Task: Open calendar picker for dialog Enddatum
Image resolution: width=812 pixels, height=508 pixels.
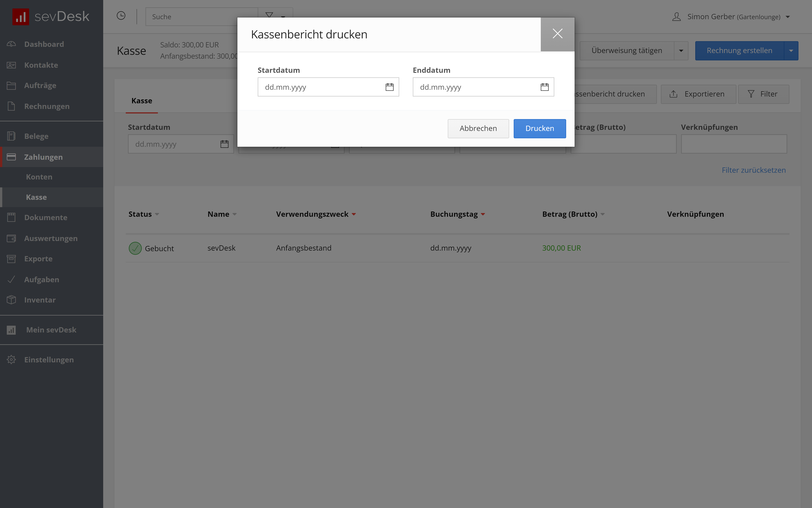Action: point(545,87)
